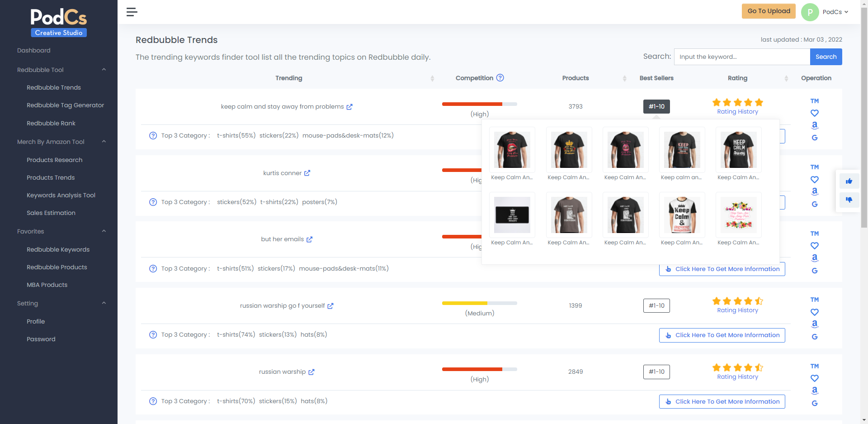Click High competition bar for 'russian warship' row
Viewport: 868px width, 424px height.
click(x=480, y=369)
